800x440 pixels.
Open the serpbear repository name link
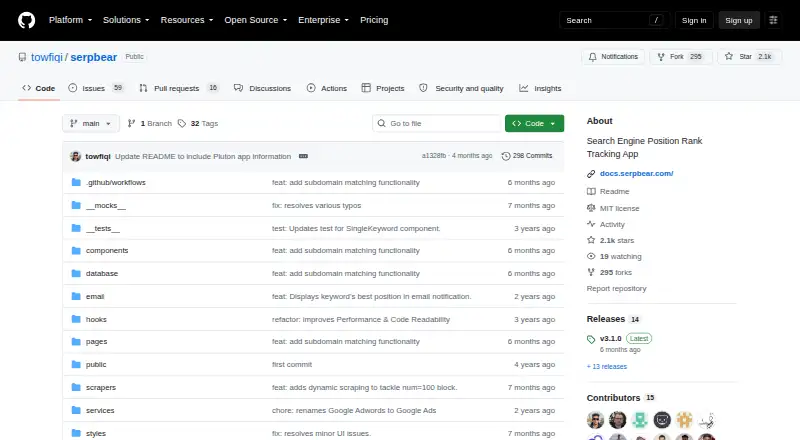94,57
